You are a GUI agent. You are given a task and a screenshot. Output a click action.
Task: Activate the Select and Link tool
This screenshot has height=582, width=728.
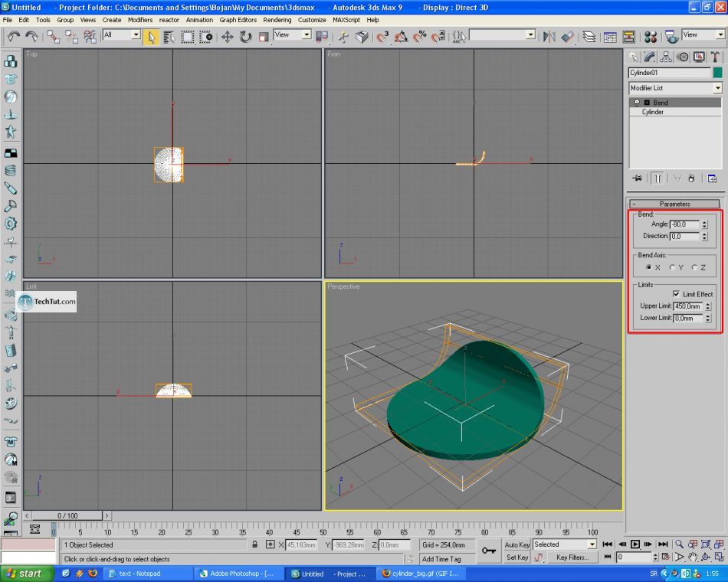coord(53,37)
